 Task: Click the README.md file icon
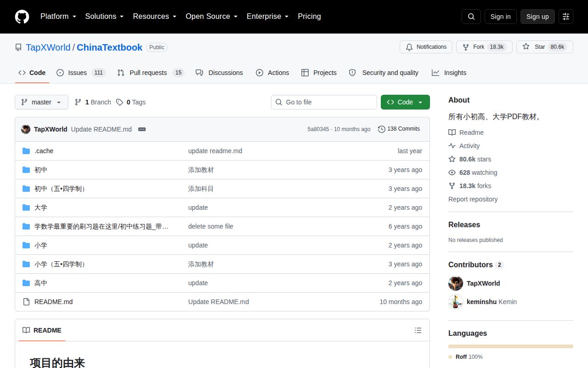[x=26, y=302]
